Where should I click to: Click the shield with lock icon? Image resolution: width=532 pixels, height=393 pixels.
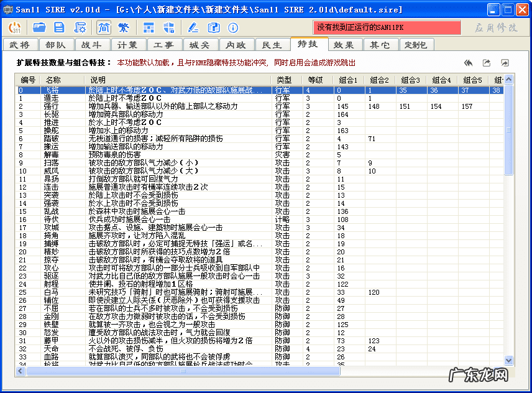168,28
